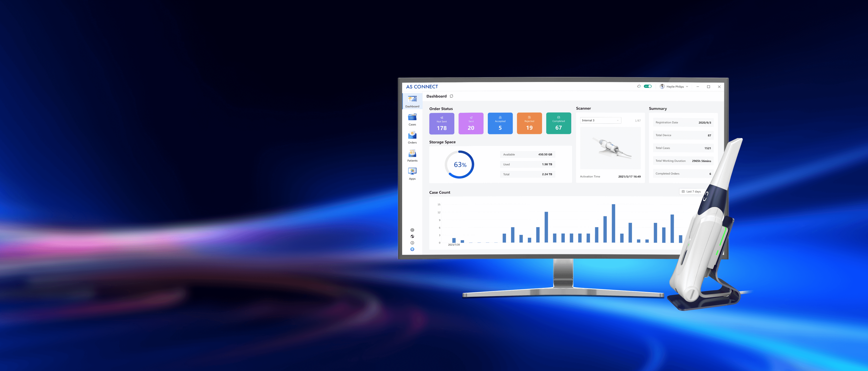The height and width of the screenshot is (371, 868).
Task: Toggle the green 'on' cloud switch
Action: pyautogui.click(x=648, y=86)
